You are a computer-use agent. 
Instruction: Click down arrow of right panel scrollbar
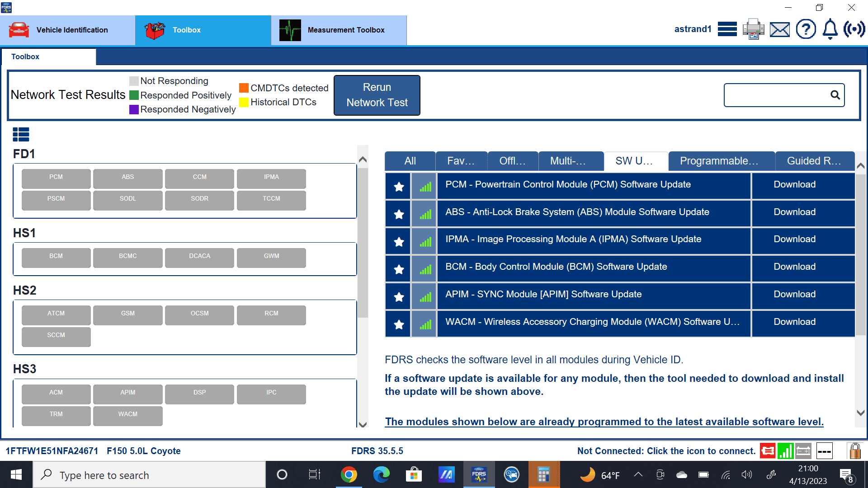click(x=861, y=413)
